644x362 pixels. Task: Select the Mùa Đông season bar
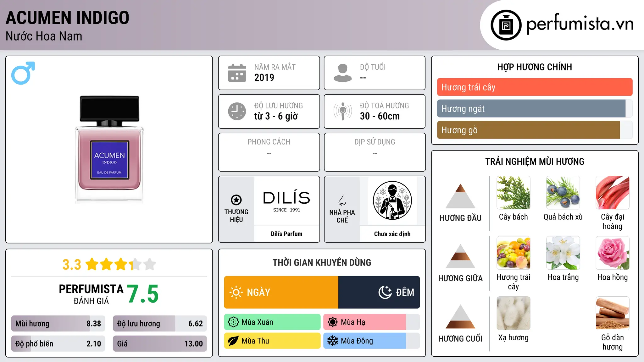point(371,341)
